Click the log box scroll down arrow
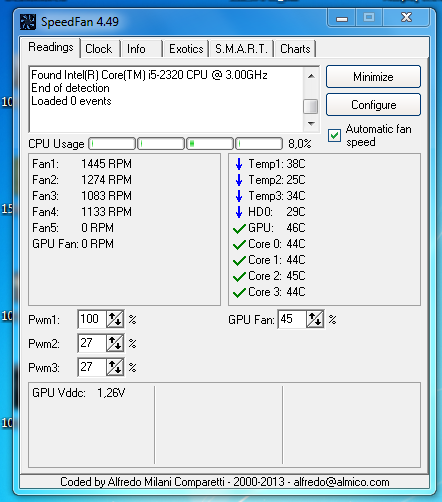Screen dimensions: 442x502 tap(311, 124)
